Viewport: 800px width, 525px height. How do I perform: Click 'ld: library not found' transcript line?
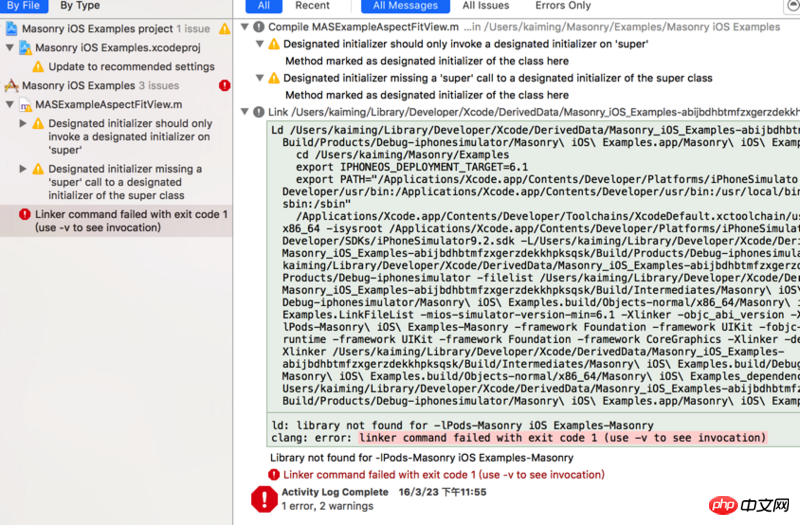click(x=462, y=426)
